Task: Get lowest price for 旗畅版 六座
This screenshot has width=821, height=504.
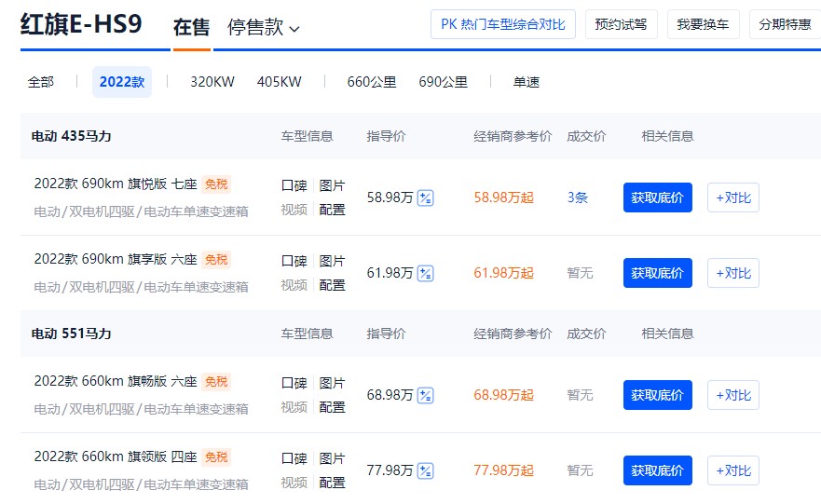Action: coord(658,395)
